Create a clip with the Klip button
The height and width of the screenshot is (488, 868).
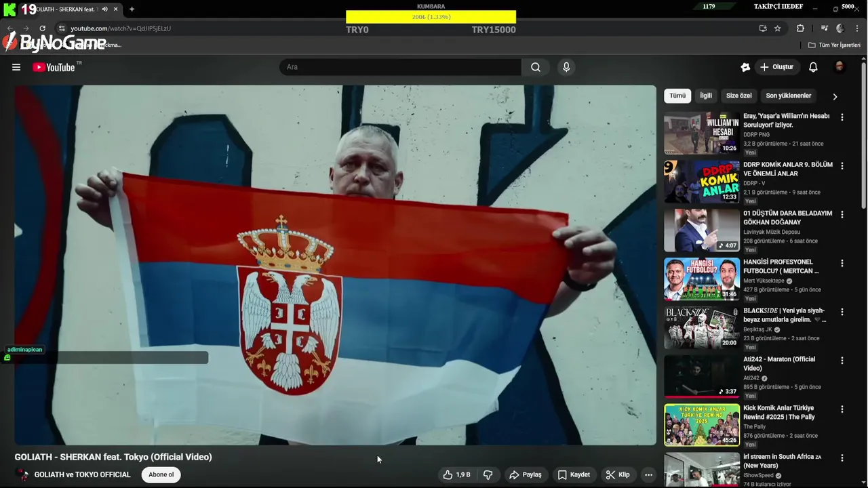click(618, 474)
